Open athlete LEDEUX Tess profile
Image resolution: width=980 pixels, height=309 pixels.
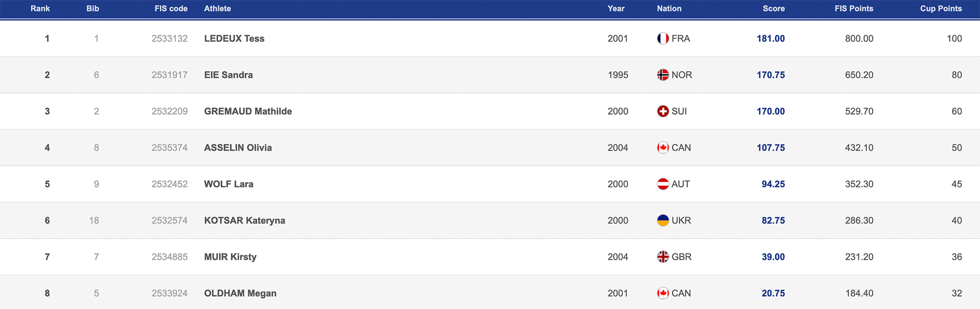(x=234, y=38)
